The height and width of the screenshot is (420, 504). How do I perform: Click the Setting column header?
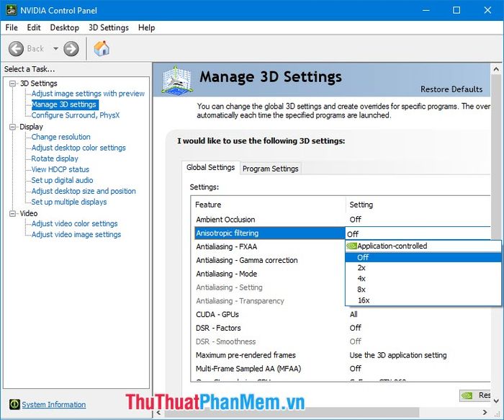tap(418, 205)
